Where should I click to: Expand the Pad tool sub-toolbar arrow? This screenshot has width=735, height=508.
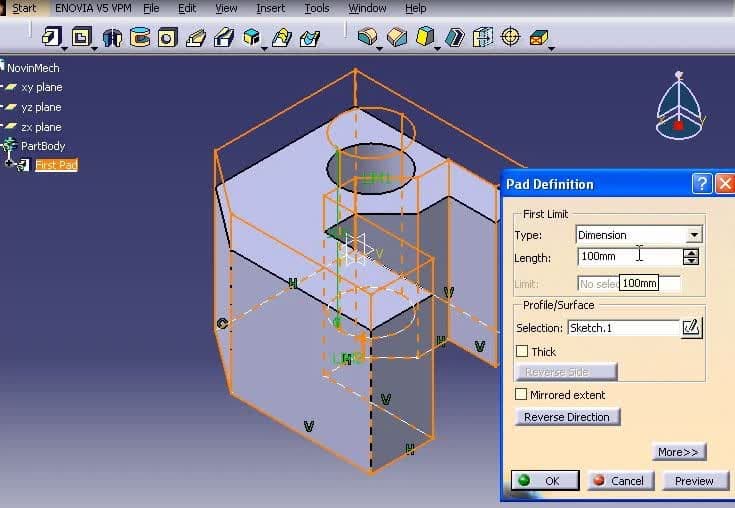65,49
